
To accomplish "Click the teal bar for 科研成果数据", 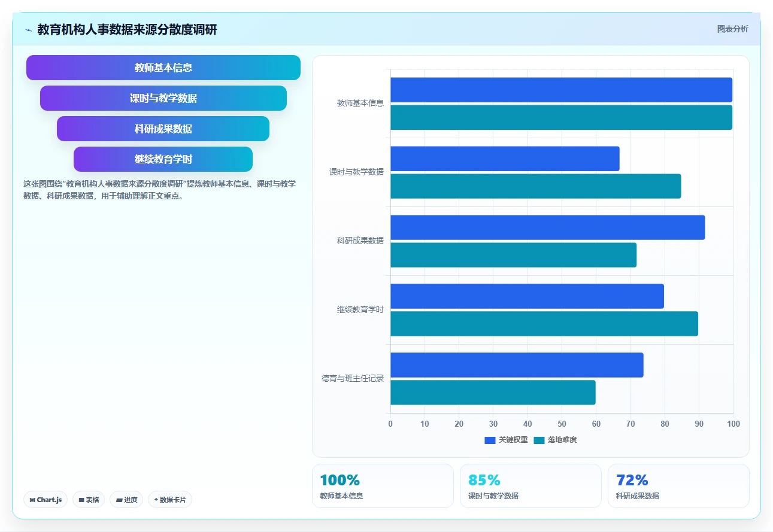I will coord(514,255).
